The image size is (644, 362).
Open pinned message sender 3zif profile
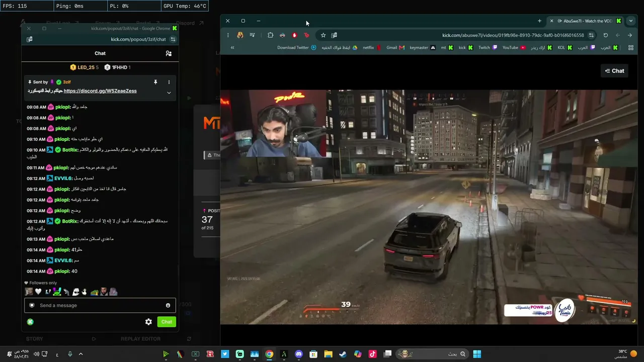coord(67,82)
